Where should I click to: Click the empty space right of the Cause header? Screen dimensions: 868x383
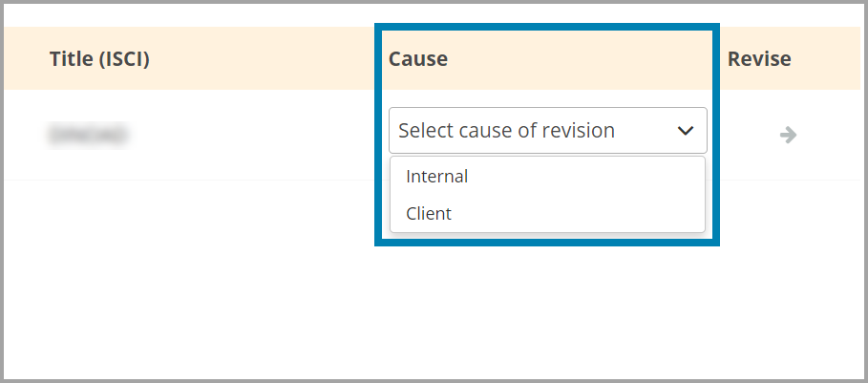[x=573, y=59]
